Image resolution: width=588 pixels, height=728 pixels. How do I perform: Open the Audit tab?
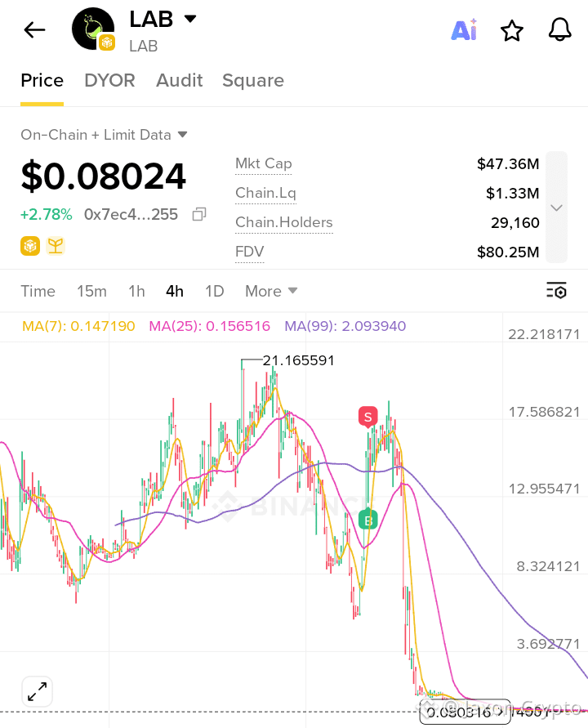(179, 80)
